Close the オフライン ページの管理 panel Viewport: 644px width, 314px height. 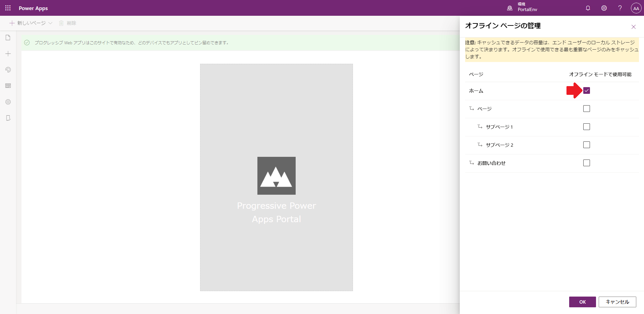tap(633, 27)
